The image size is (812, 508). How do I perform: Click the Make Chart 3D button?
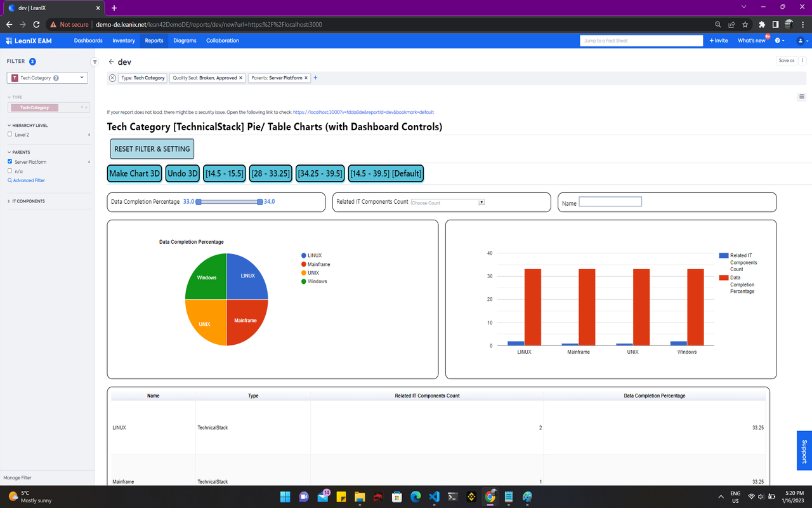coord(134,173)
